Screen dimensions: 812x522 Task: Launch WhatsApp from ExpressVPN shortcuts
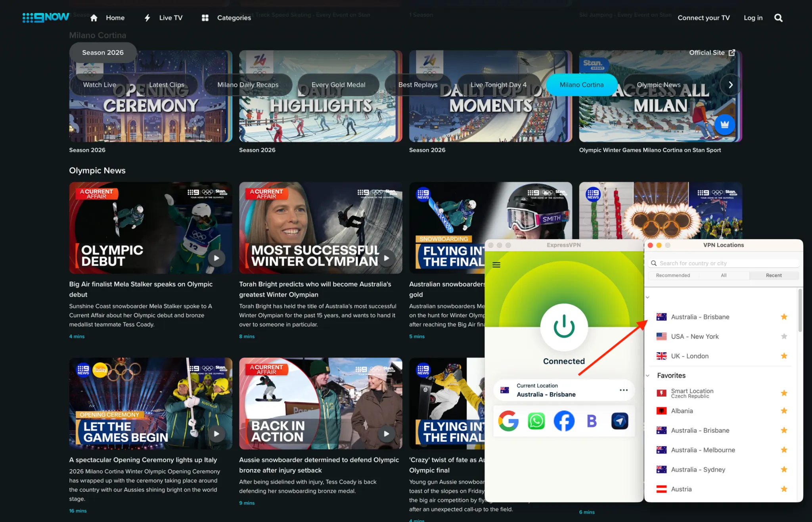(x=536, y=421)
